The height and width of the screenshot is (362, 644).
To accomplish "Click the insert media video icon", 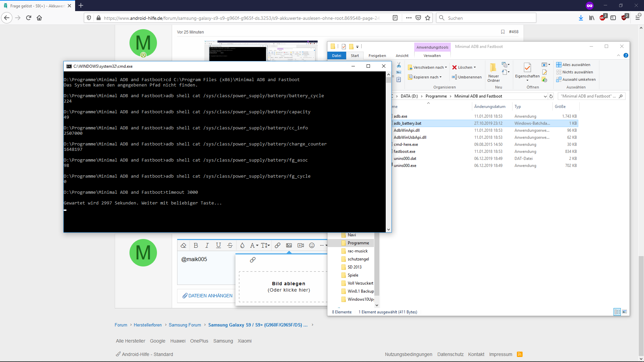I will coord(301,245).
